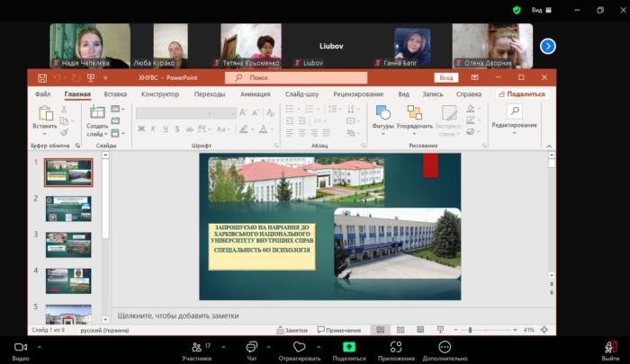The height and width of the screenshot is (364, 630).
Task: Switch to Normal view in status bar
Action: 381,330
